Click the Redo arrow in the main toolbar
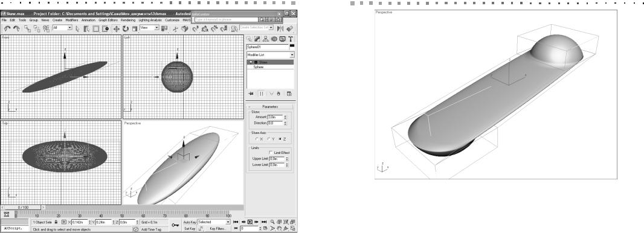Viewport: 644px width, 233px height. tap(16, 28)
